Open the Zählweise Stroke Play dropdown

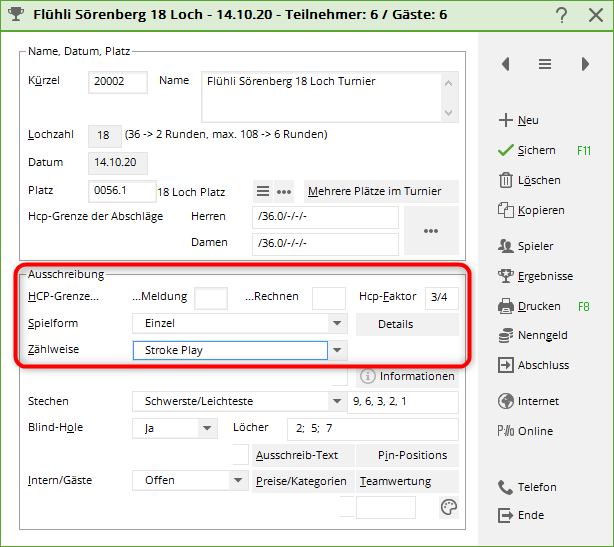click(338, 350)
